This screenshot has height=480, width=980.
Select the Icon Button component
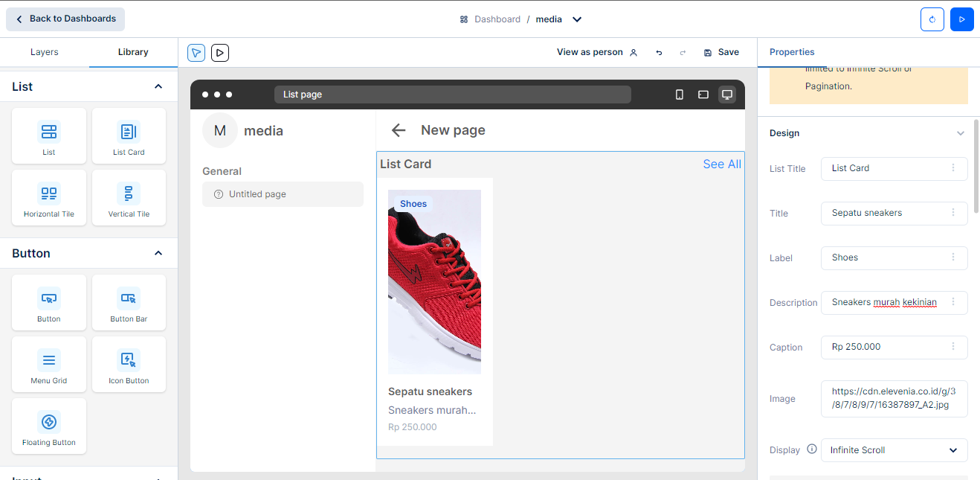click(x=129, y=365)
